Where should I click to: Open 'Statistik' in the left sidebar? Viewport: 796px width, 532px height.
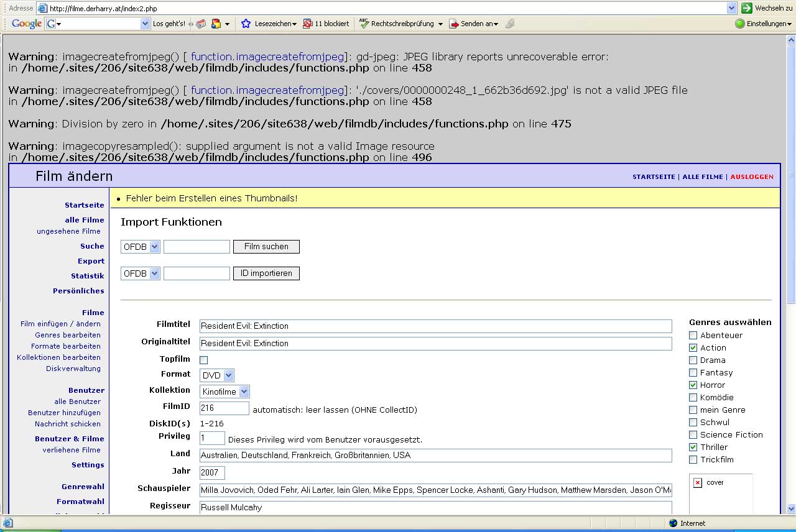[x=87, y=276]
